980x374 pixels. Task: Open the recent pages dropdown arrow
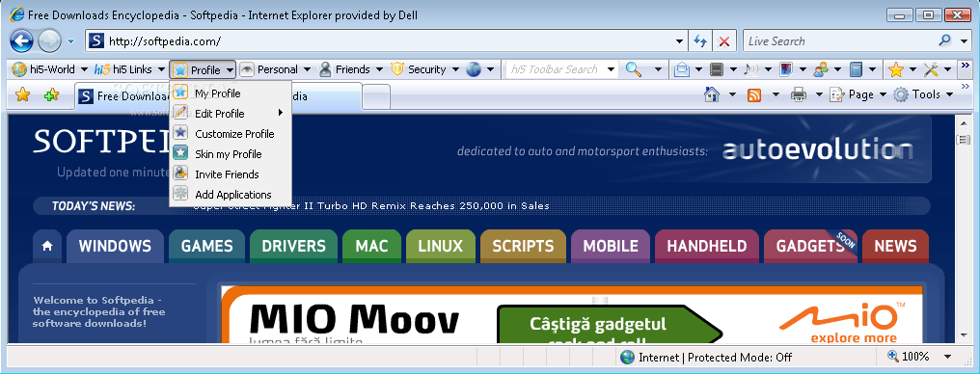(x=70, y=41)
